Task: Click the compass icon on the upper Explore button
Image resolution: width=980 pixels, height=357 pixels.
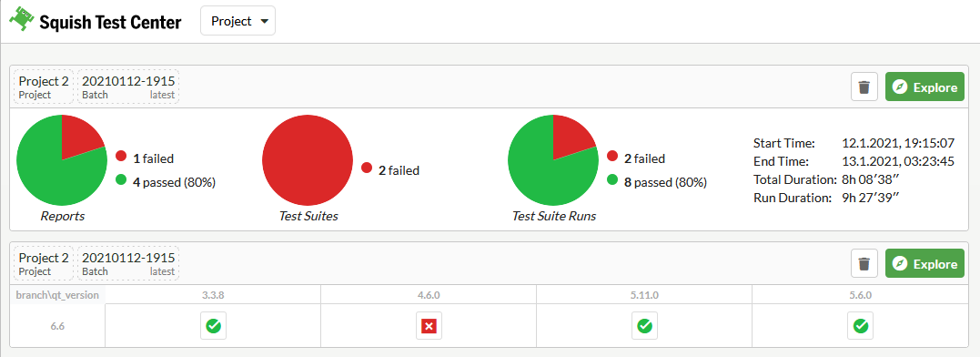Action: pyautogui.click(x=899, y=87)
